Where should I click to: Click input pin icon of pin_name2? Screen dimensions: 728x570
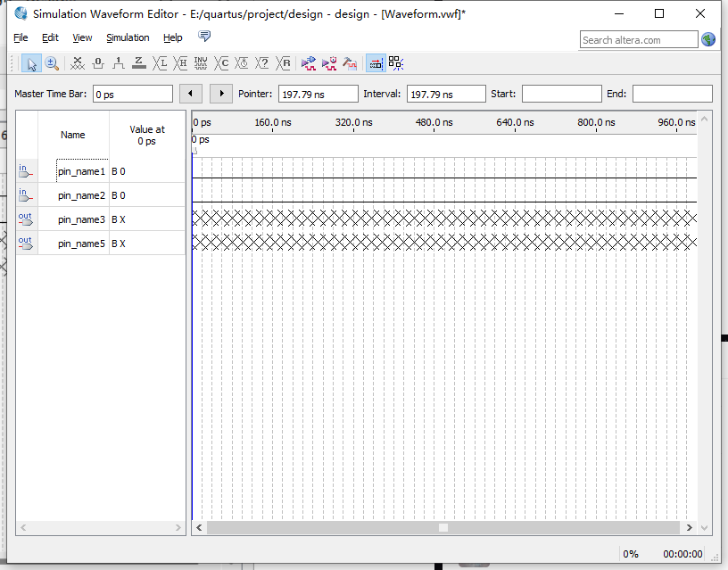coord(26,195)
